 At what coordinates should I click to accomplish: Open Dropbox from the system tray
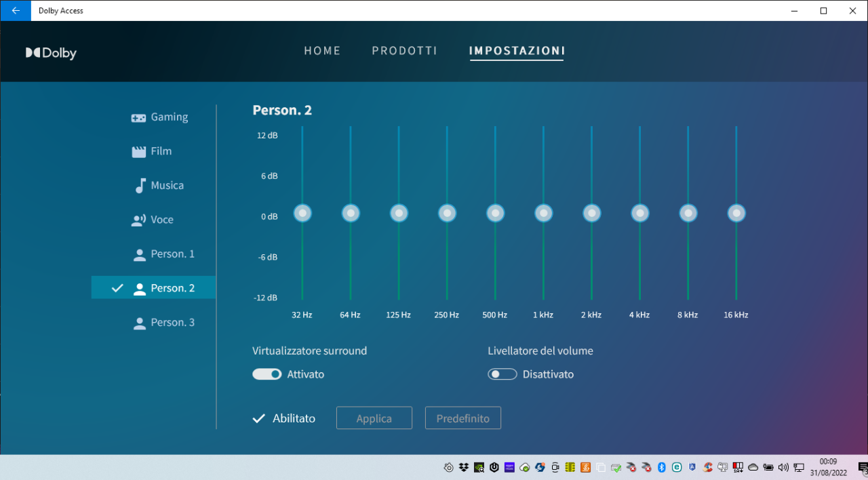464,467
